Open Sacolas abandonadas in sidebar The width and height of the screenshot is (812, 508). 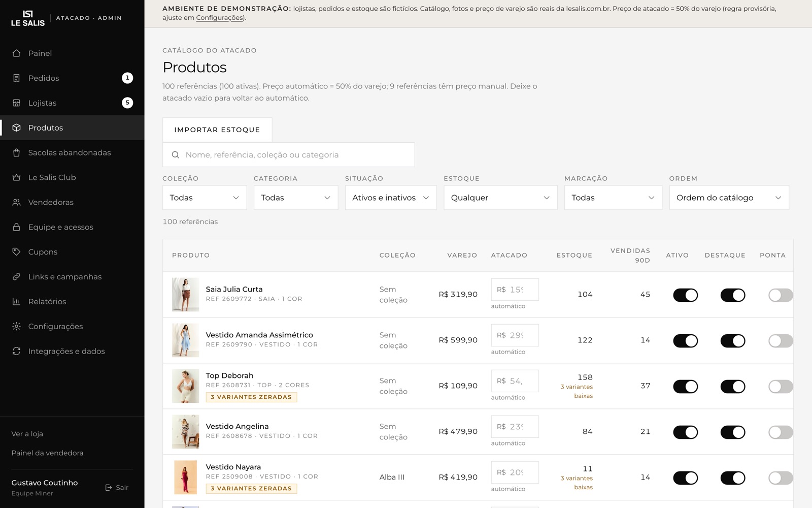(72, 153)
